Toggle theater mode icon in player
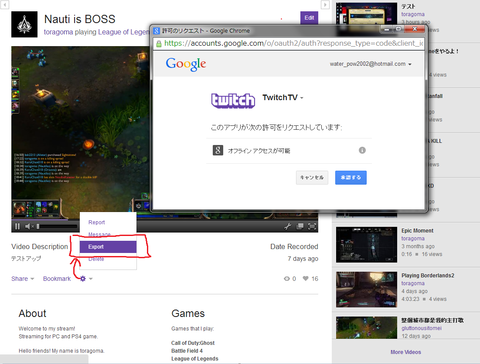Screen dimensions: 480x364 [300, 226]
